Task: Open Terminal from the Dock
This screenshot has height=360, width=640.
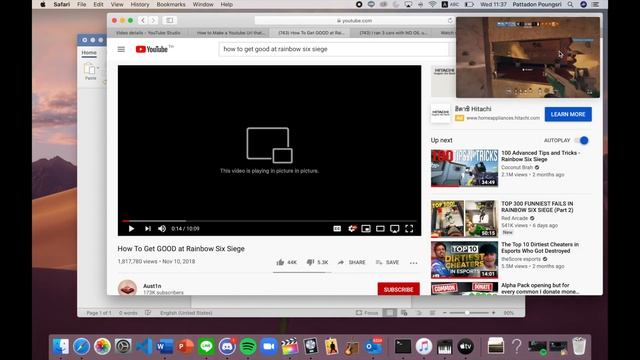Action: coord(403,347)
